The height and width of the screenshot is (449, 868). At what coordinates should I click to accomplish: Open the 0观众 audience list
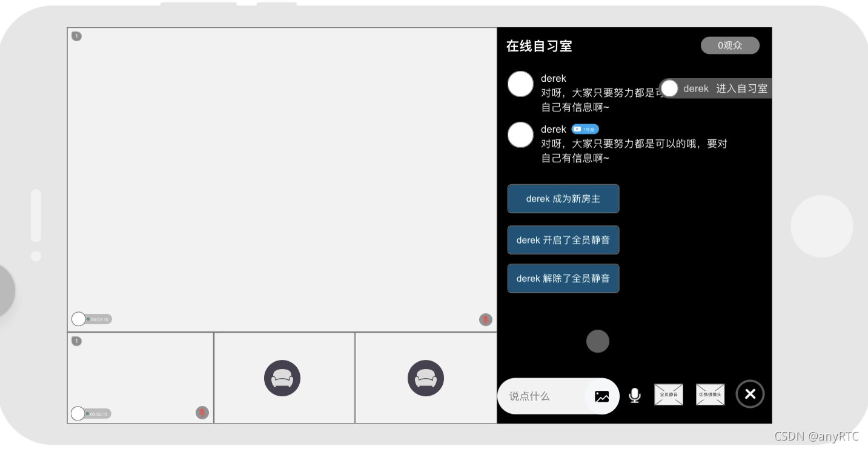coord(730,45)
